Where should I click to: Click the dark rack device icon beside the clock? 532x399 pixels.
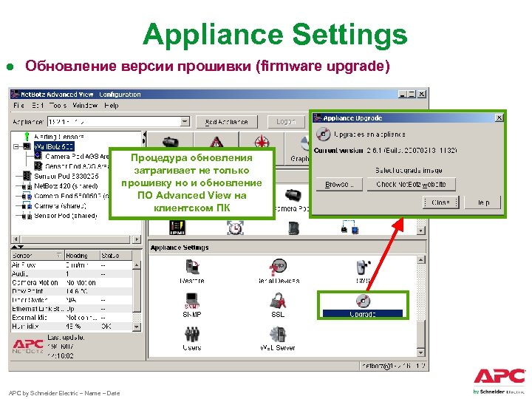pos(293,228)
